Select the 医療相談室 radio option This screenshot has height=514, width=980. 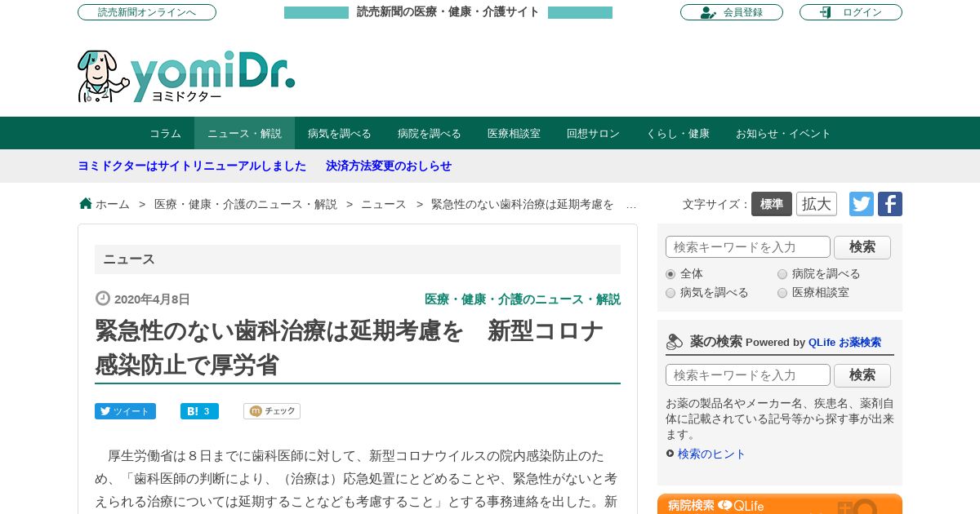pyautogui.click(x=782, y=293)
